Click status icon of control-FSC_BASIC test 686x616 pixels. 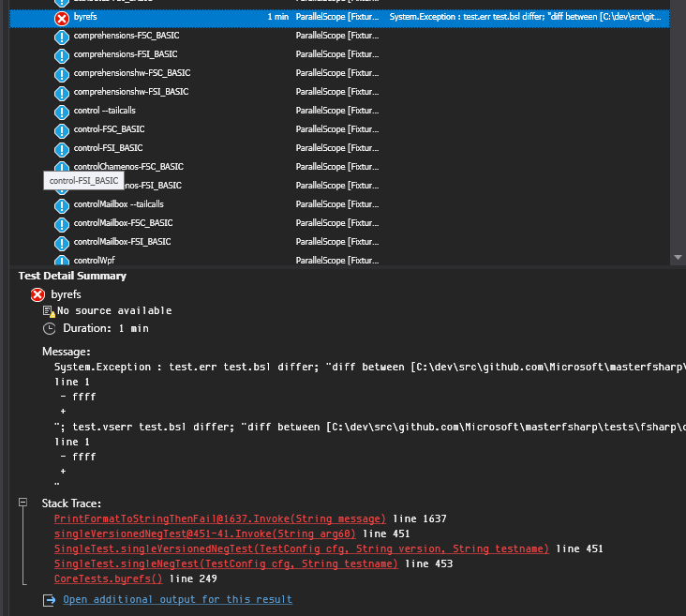(x=62, y=131)
